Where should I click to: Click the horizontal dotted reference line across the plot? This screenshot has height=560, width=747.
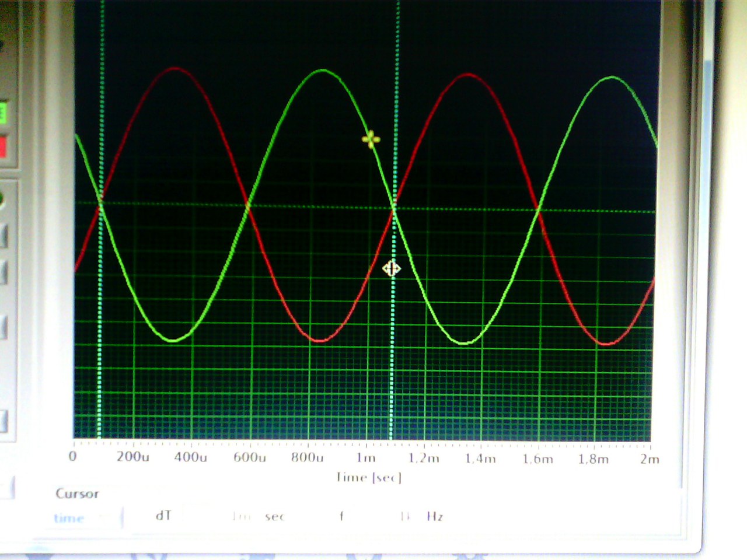[x=365, y=207]
